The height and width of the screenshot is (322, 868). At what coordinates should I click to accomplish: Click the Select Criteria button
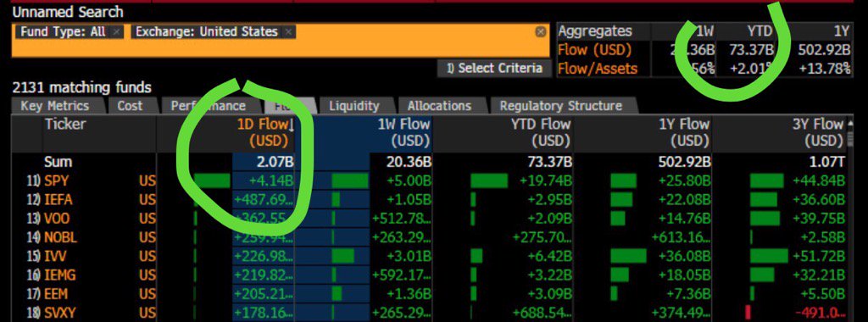[495, 68]
